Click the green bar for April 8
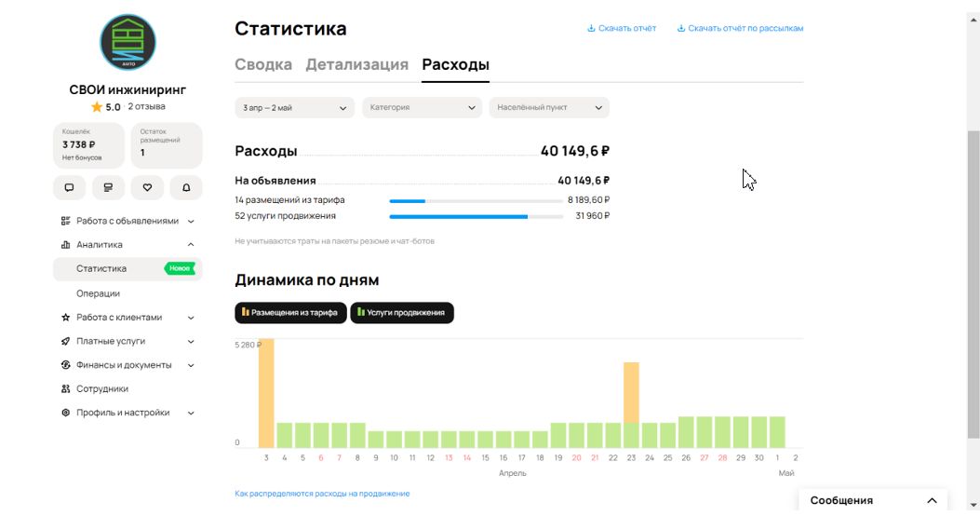980x516 pixels. (x=357, y=435)
